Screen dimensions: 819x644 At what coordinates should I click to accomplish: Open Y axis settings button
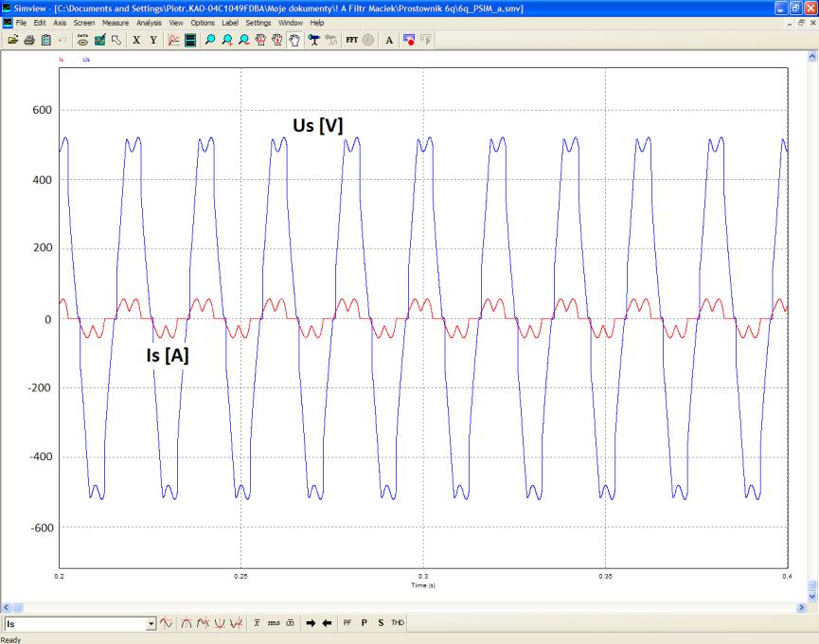(x=153, y=40)
